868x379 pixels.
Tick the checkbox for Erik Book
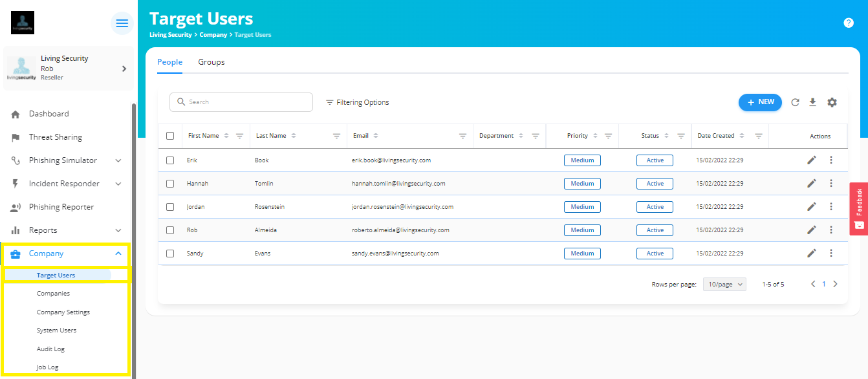pos(170,160)
